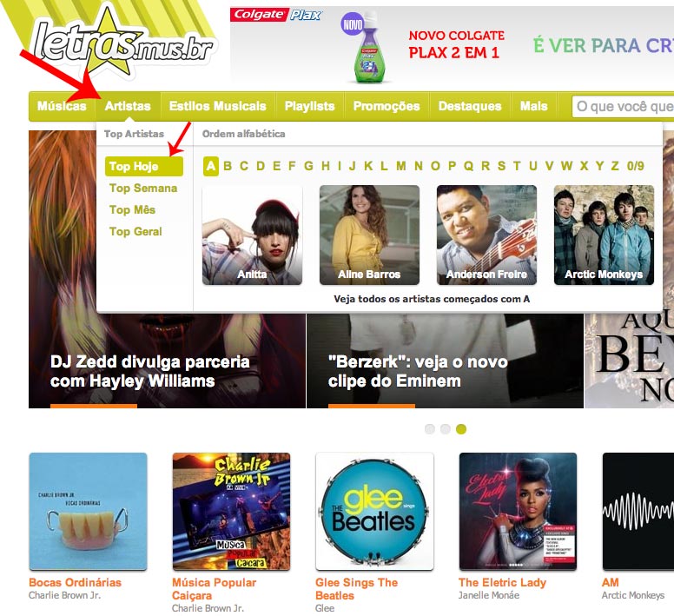This screenshot has width=674, height=616.
Task: Choose Top Semana from Top Artistas
Action: 143,189
